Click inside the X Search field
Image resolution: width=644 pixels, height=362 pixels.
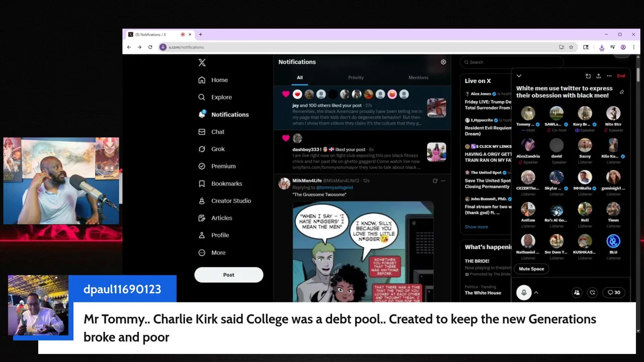tap(511, 62)
